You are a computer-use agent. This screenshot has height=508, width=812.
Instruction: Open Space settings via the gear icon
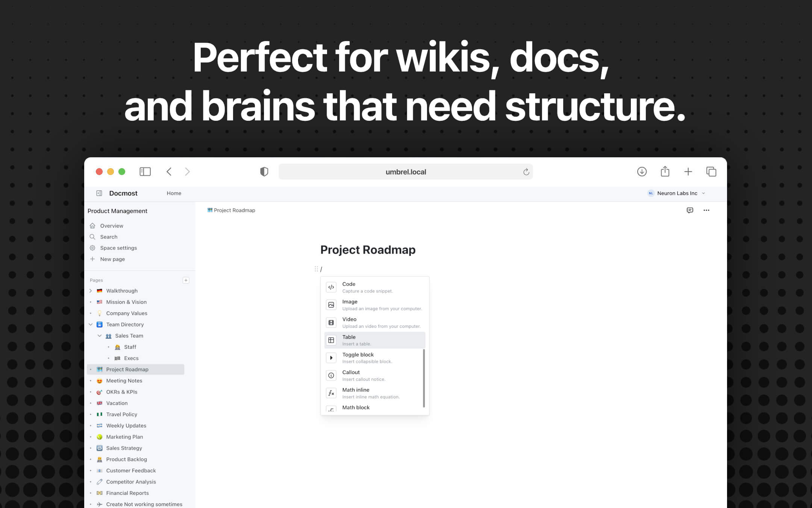pyautogui.click(x=93, y=248)
